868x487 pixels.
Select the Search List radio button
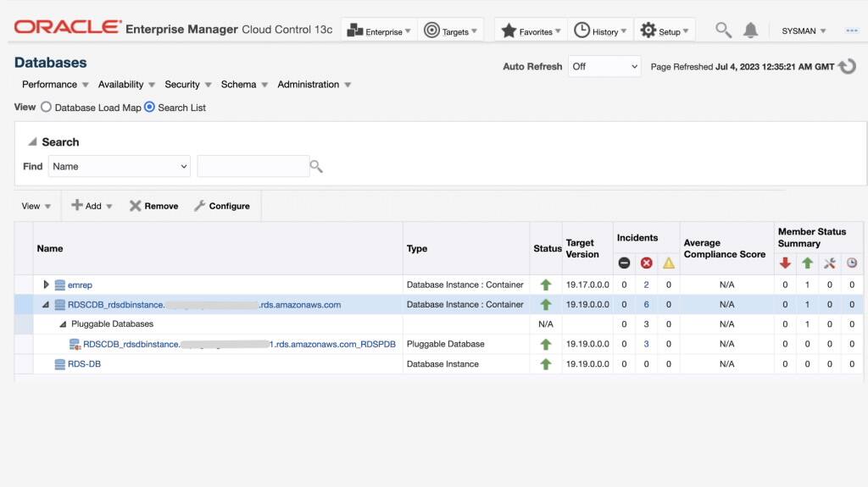click(149, 108)
